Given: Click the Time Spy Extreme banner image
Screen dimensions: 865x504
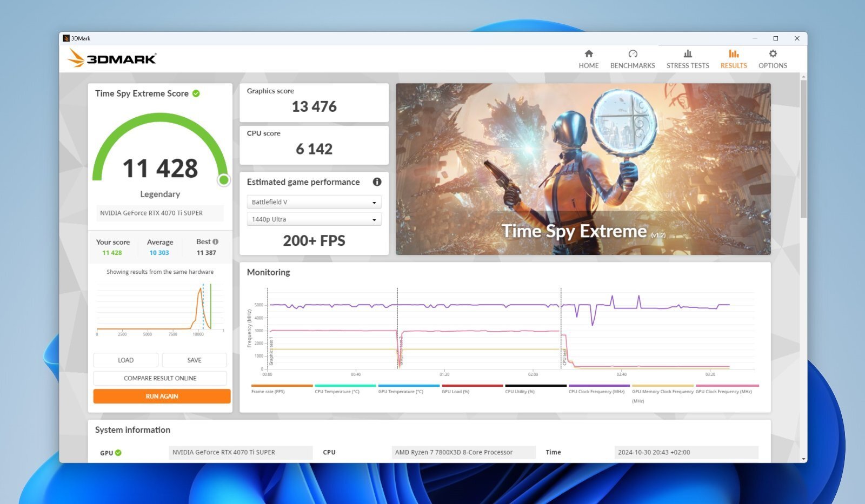Looking at the screenshot, I should (583, 169).
